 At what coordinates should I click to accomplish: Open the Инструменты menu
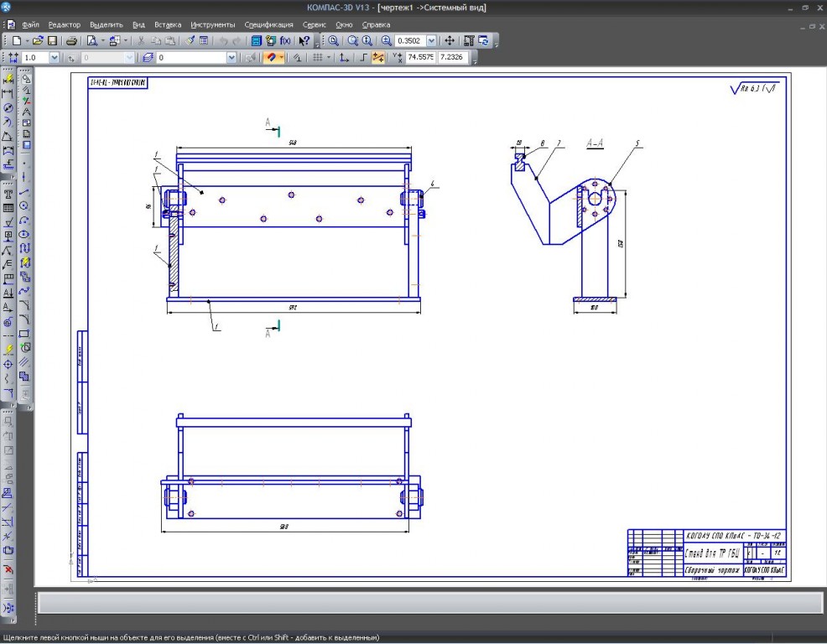212,25
